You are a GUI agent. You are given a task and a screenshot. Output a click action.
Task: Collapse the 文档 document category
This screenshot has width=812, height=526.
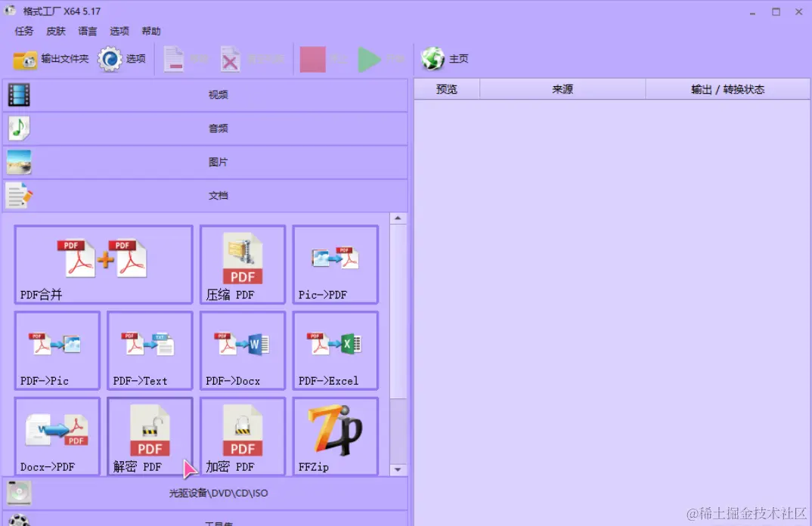206,196
